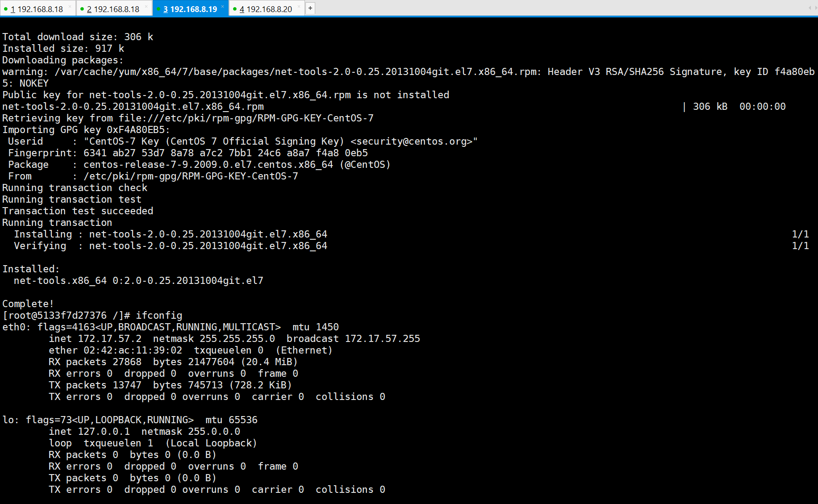The width and height of the screenshot is (818, 504).
Task: Click the "Public key for net-tools" line
Action: tap(226, 95)
